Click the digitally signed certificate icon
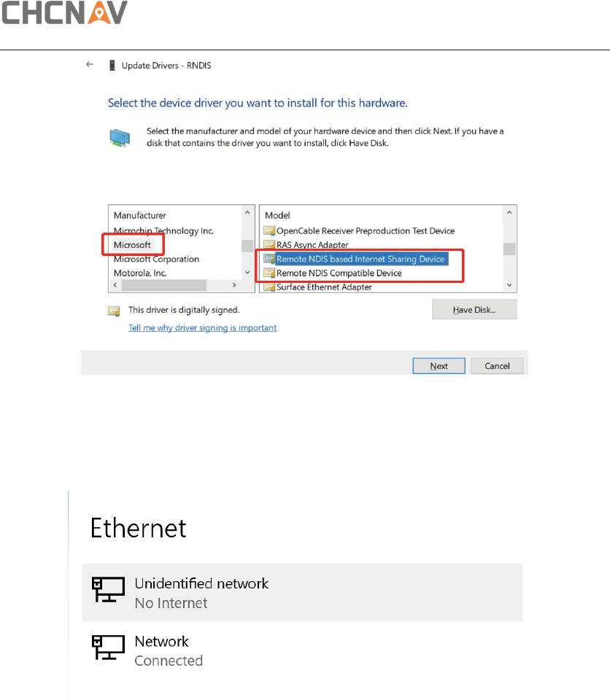This screenshot has width=610, height=700. pos(114,311)
